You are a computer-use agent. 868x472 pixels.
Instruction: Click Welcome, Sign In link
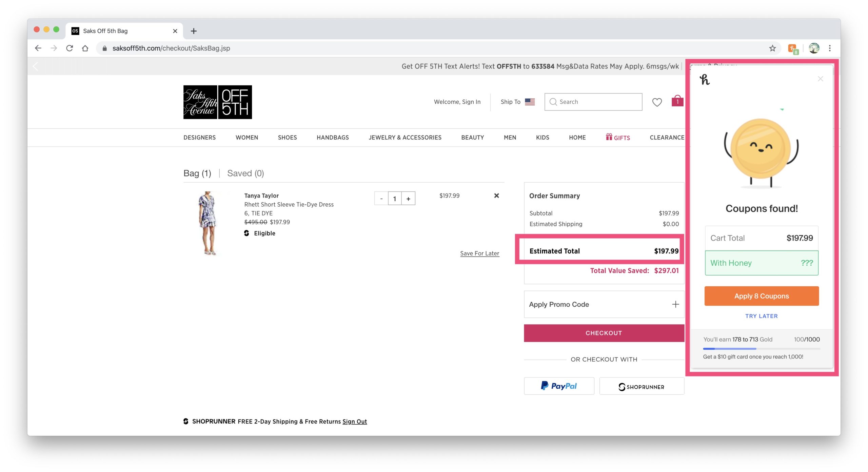[x=457, y=102]
